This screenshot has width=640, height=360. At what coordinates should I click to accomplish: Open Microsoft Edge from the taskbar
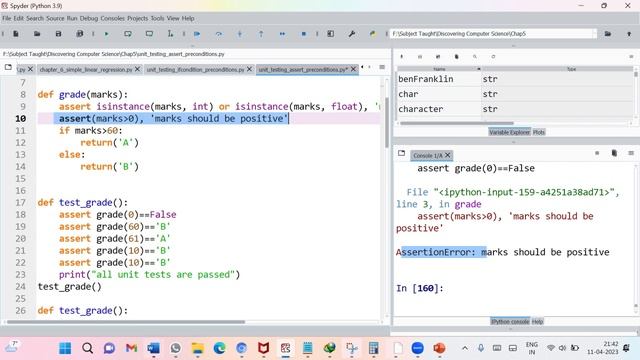pyautogui.click(x=219, y=348)
